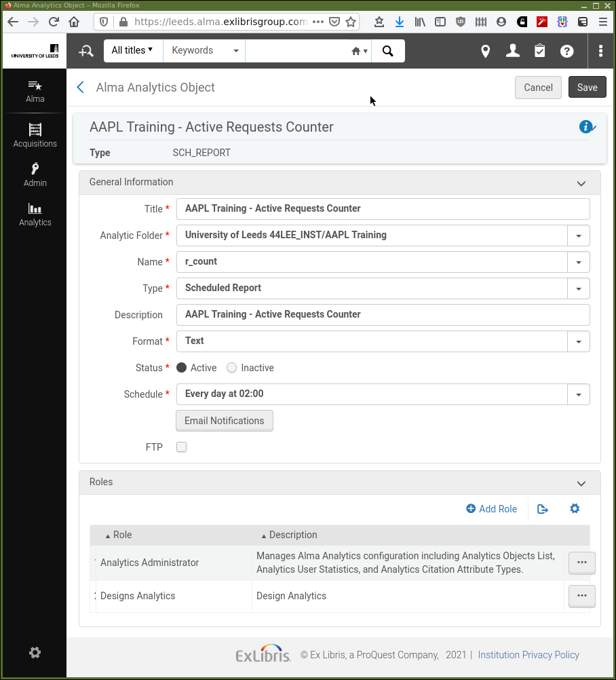Open Schedule dropdown
The width and height of the screenshot is (616, 680).
pos(578,394)
